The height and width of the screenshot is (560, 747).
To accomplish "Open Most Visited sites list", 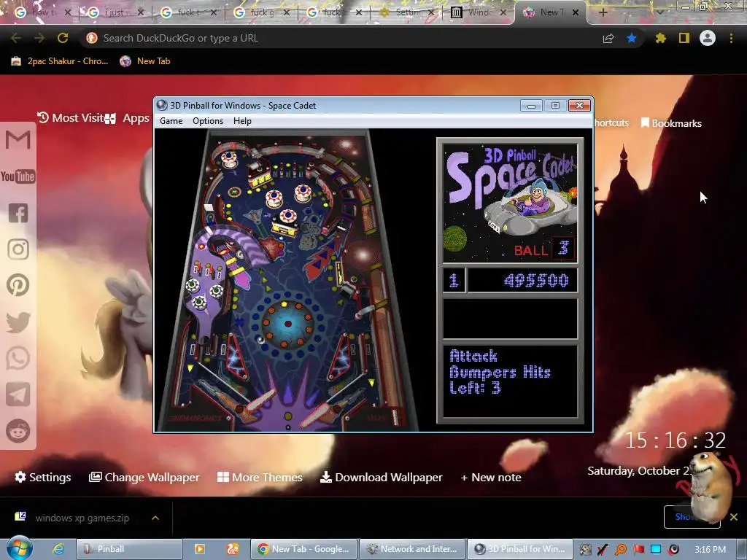I will [71, 117].
